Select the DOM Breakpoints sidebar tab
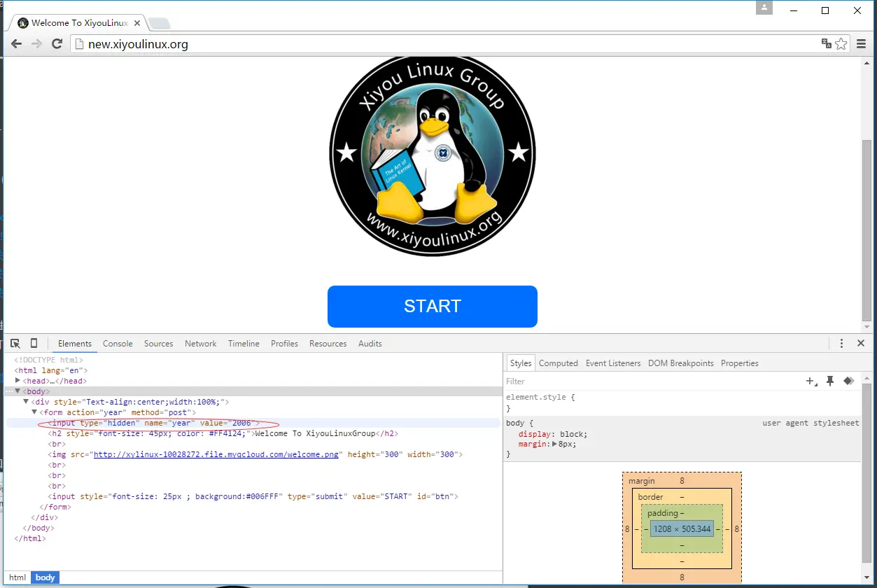 [x=681, y=363]
